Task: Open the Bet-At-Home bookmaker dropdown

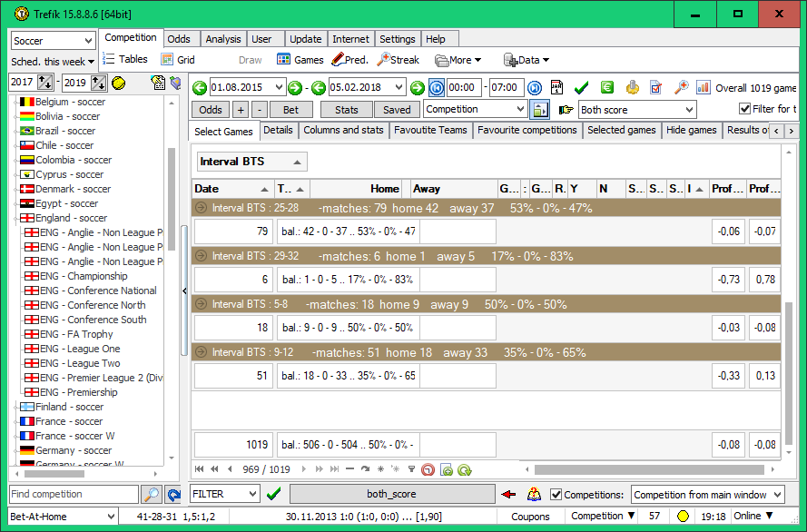Action: pyautogui.click(x=111, y=516)
